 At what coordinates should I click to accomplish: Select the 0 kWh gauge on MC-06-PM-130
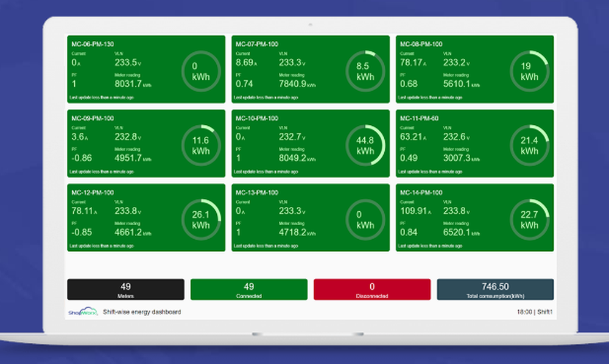pyautogui.click(x=201, y=71)
